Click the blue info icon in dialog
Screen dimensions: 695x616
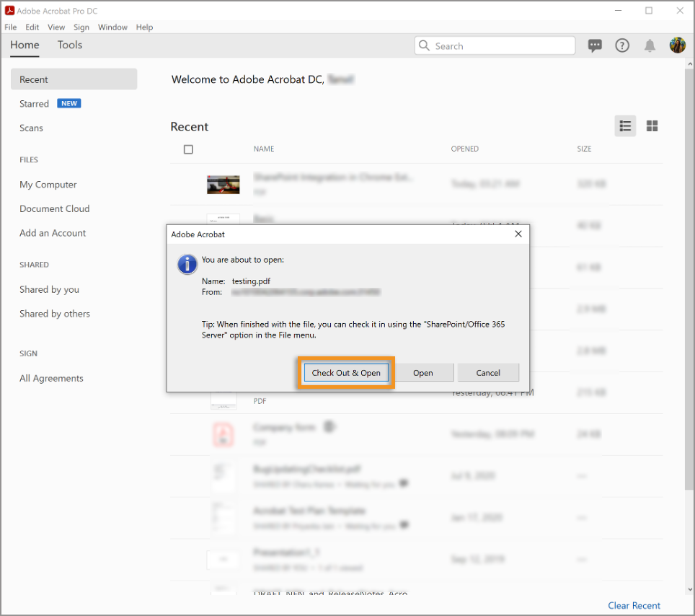click(x=187, y=265)
